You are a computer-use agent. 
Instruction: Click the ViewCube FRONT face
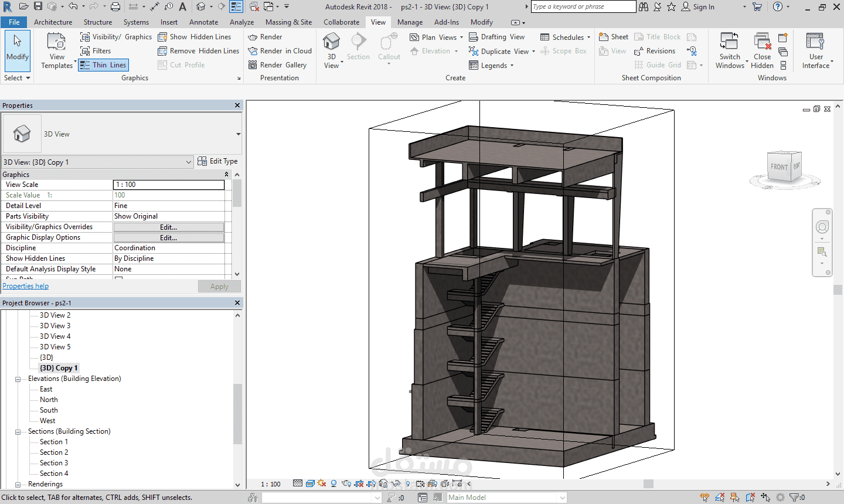(779, 167)
